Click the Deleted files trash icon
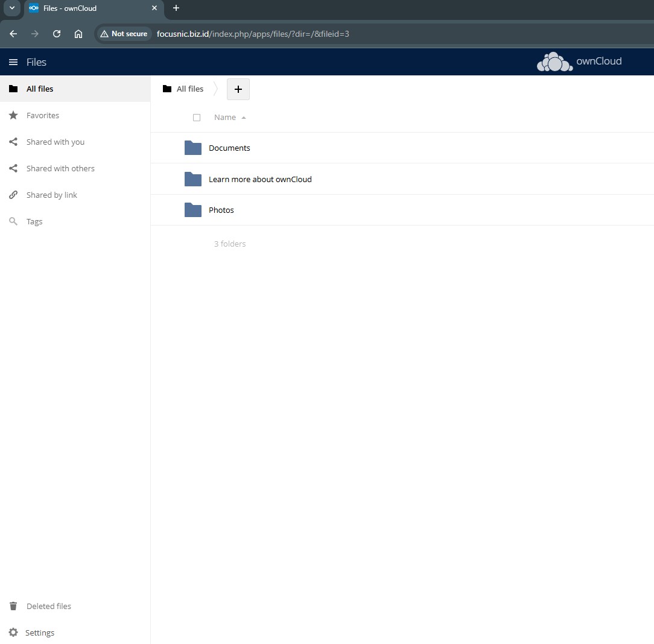Viewport: 654px width, 644px height. tap(13, 606)
